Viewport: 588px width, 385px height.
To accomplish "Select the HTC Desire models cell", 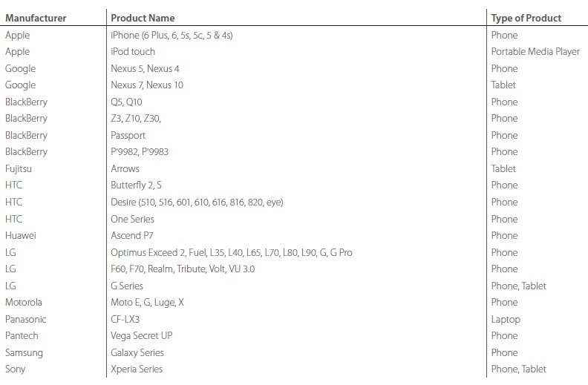I will coord(197,203).
